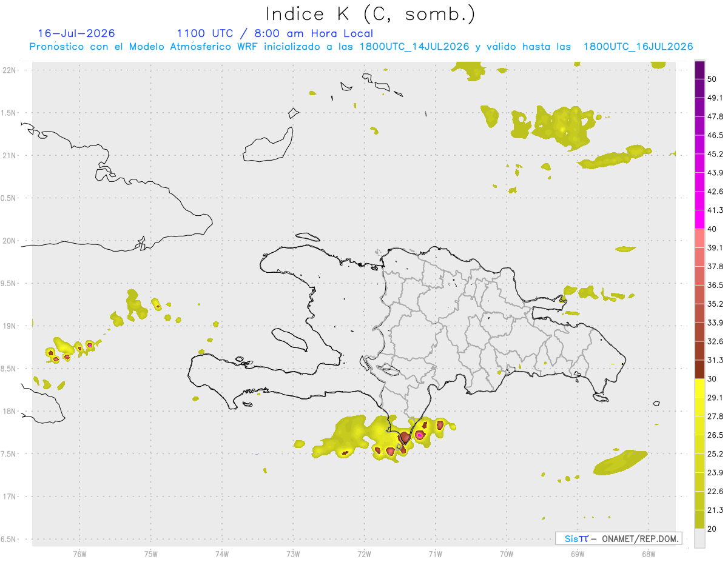The image size is (728, 562).
Task: Click the 72W longitude label
Action: pyautogui.click(x=364, y=554)
